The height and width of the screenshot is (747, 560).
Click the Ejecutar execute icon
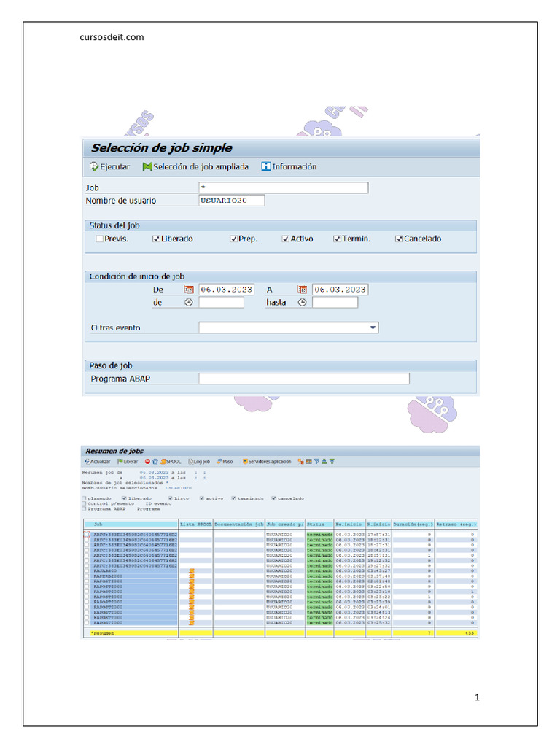click(x=94, y=166)
